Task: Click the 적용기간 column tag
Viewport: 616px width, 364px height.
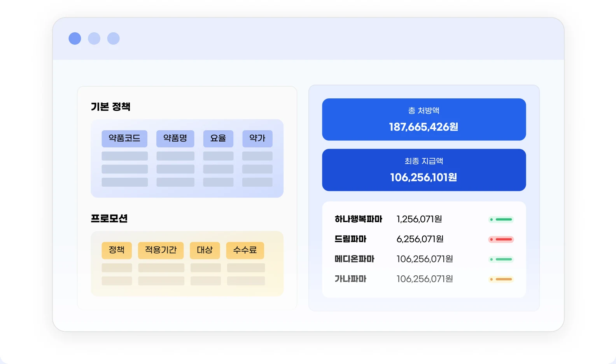Action: (161, 250)
